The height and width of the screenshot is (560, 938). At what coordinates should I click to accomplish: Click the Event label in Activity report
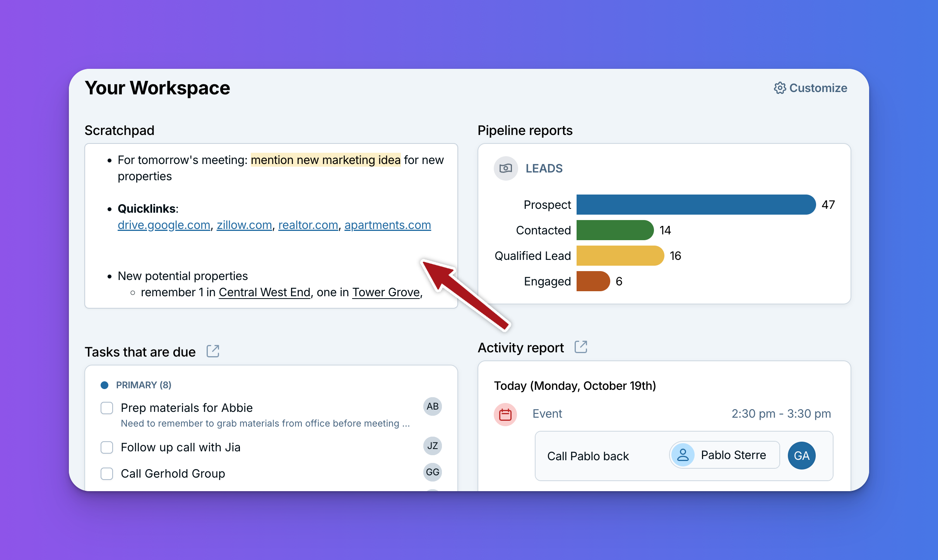(547, 413)
